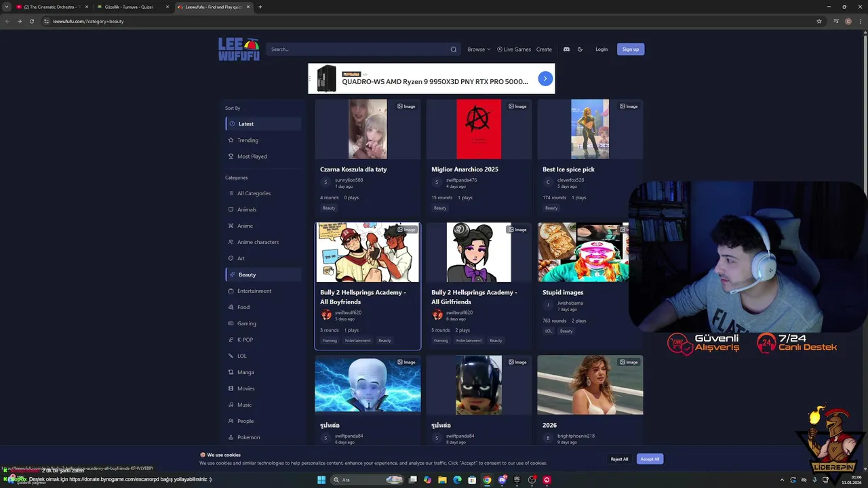Toggle dark mode moon icon

pyautogui.click(x=580, y=49)
